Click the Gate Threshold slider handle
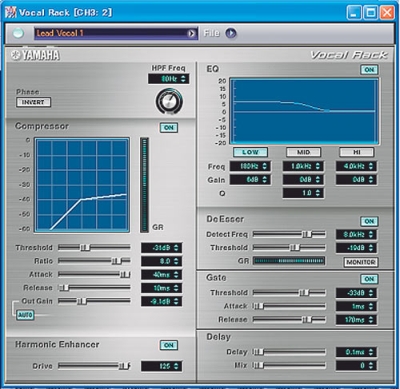The height and width of the screenshot is (389, 400). [x=304, y=293]
